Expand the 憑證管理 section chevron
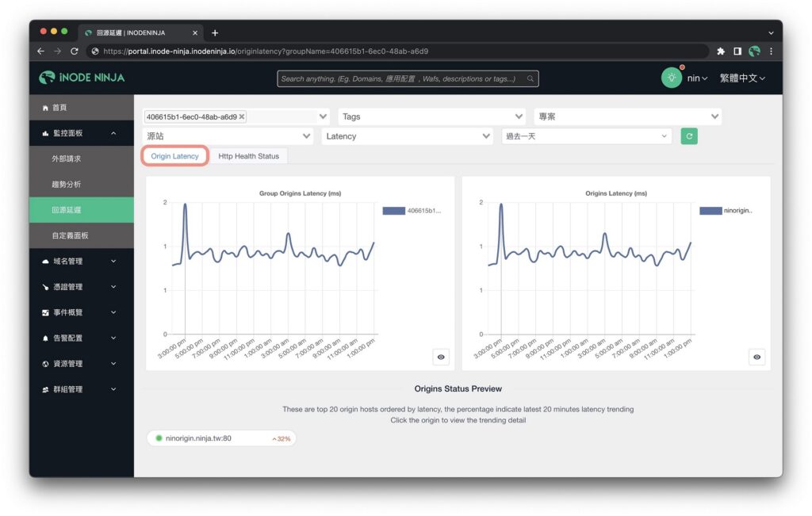Screen dimensions: 812x516 click(113, 287)
